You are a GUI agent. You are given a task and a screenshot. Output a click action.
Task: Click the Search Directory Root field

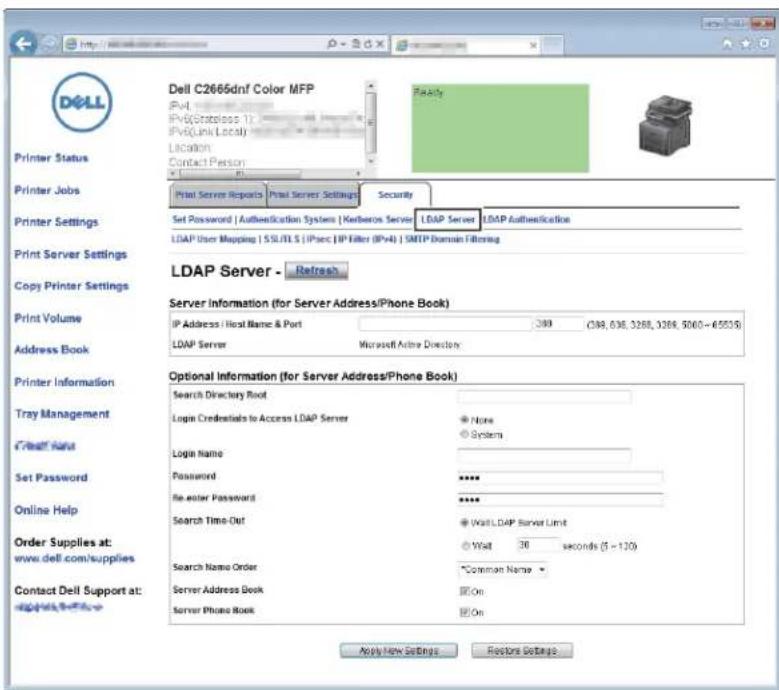[x=544, y=396]
